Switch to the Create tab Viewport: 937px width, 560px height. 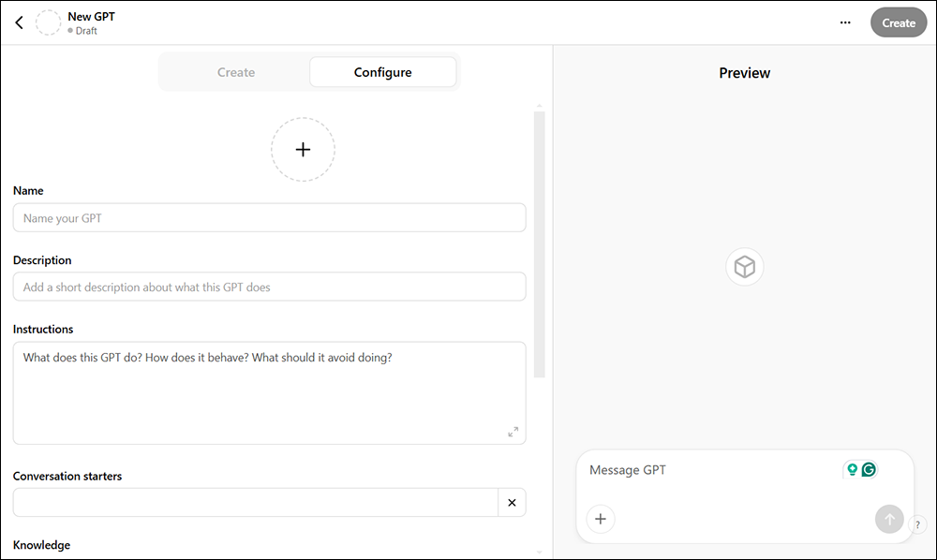point(235,71)
